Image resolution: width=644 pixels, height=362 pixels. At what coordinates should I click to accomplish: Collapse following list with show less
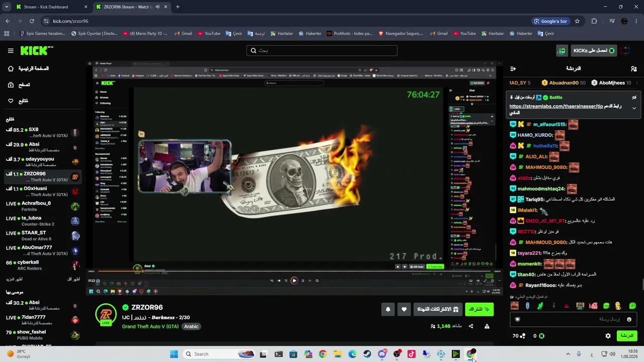coord(74,279)
